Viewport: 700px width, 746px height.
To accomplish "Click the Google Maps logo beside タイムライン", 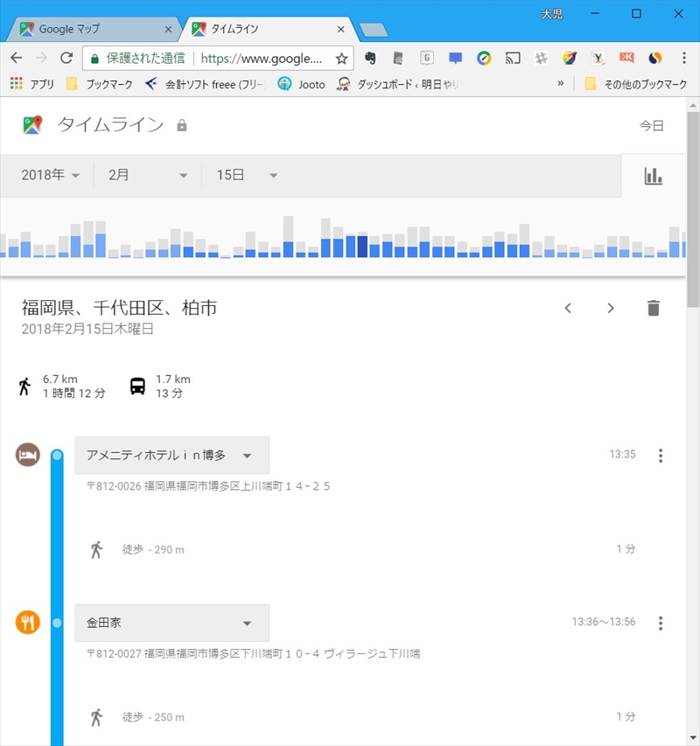I will (x=32, y=125).
